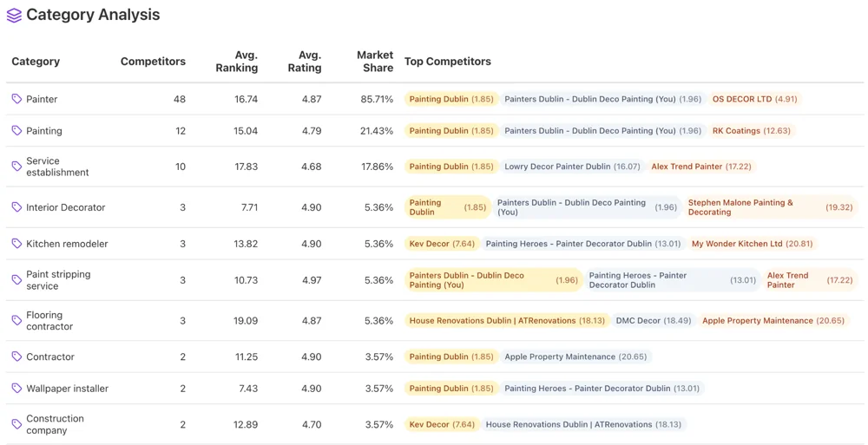Click the Paint stripping service tag icon
The height and width of the screenshot is (445, 868).
pos(16,280)
